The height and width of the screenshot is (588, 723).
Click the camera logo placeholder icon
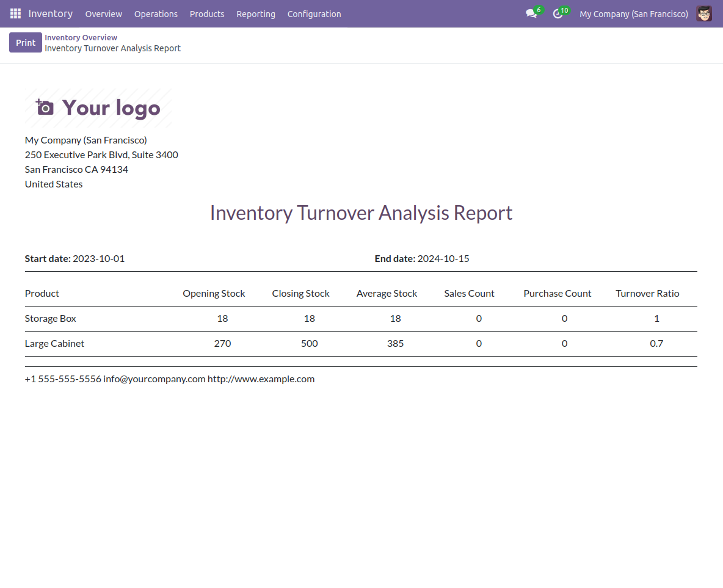tap(45, 107)
